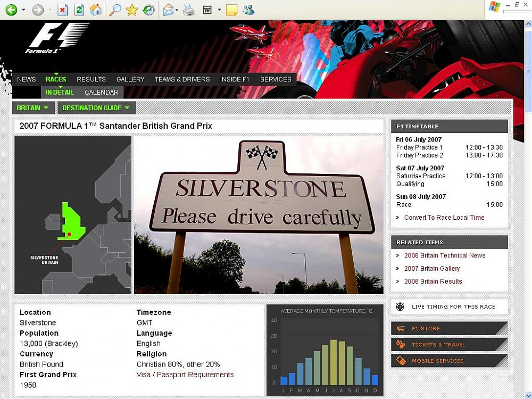Open the TICKETS & TRAVEL button
Viewport: 532px width, 399px height.
(450, 344)
